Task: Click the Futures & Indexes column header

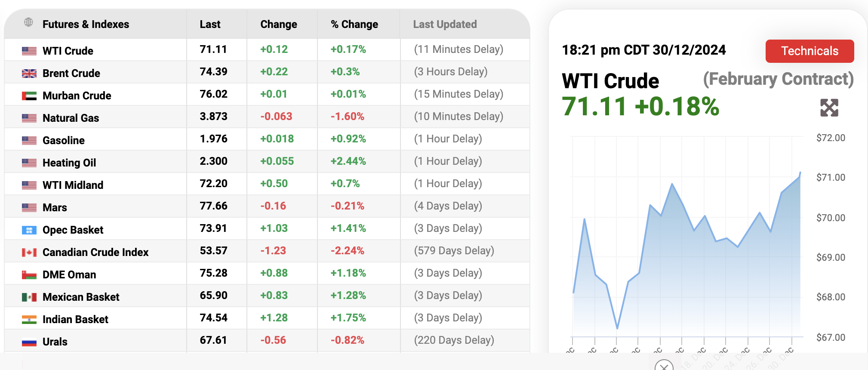Action: pos(86,25)
